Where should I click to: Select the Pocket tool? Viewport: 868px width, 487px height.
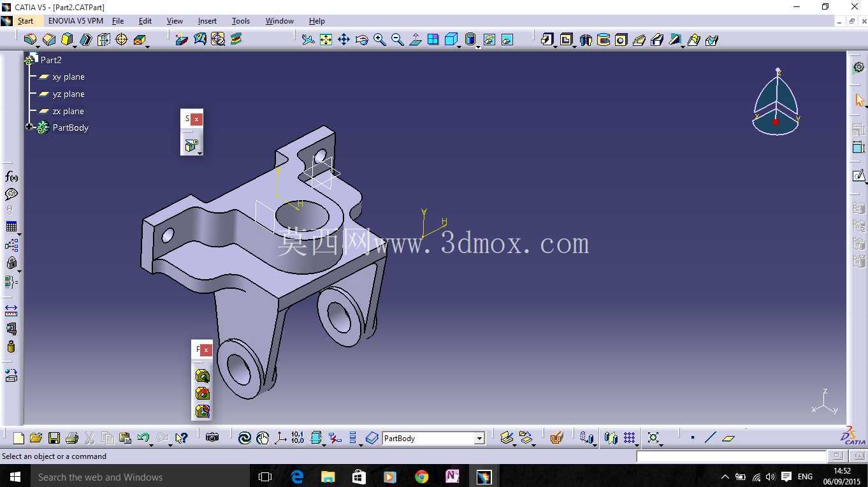click(x=566, y=40)
